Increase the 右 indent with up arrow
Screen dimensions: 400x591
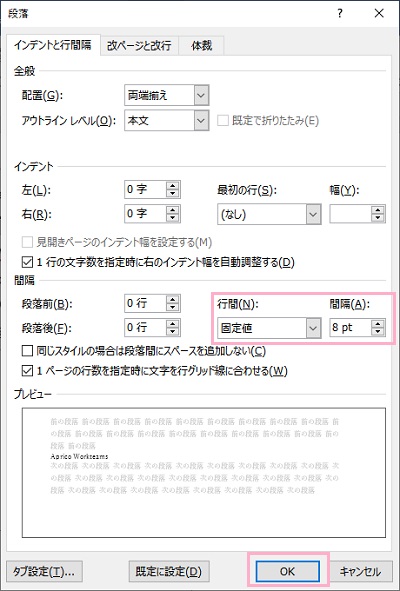(x=173, y=210)
